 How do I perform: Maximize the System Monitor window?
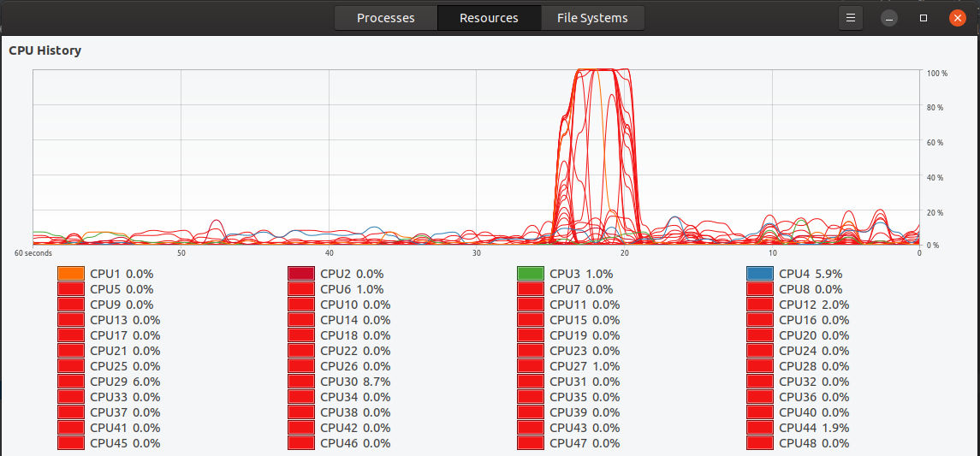(924, 18)
